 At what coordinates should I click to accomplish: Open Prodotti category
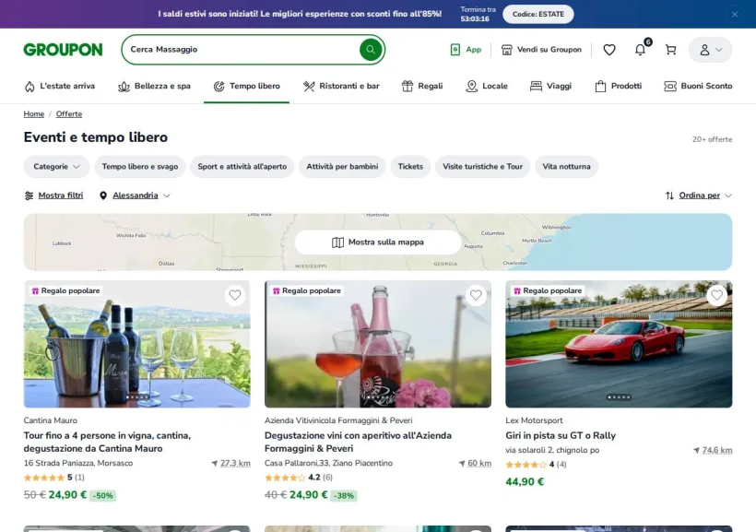point(618,86)
